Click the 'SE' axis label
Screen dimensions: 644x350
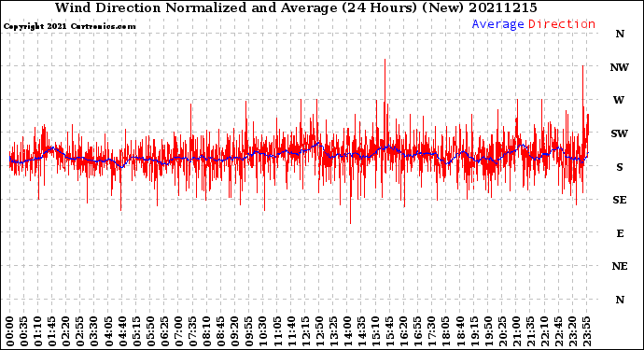(620, 200)
